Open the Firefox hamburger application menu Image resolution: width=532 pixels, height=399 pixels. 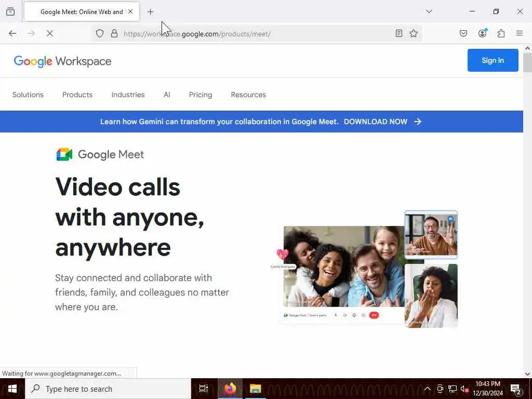coord(520,33)
